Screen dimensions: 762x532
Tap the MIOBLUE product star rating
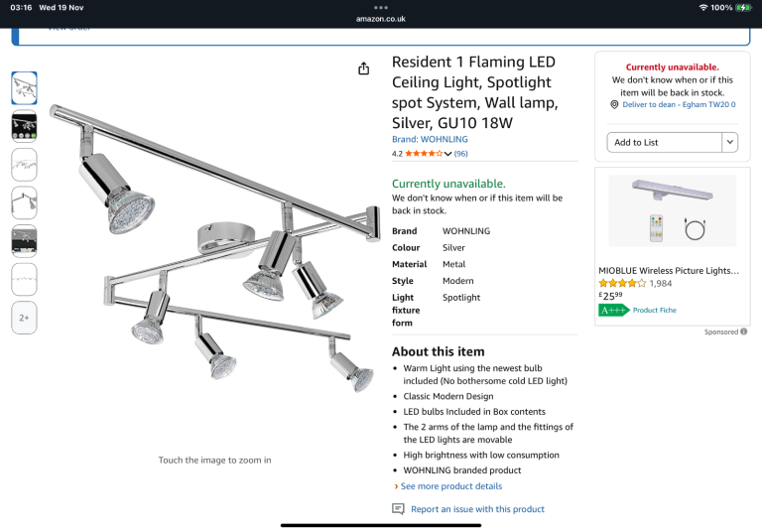coord(622,283)
